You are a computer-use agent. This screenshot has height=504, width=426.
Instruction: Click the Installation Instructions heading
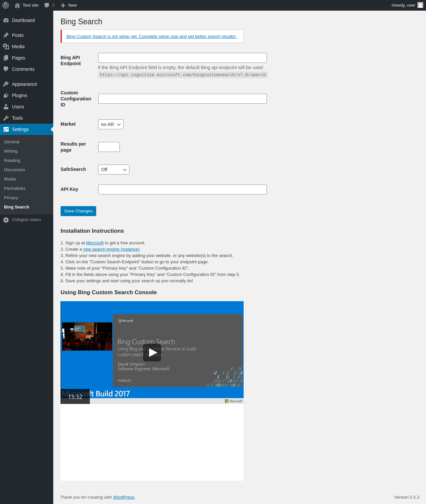pos(92,231)
